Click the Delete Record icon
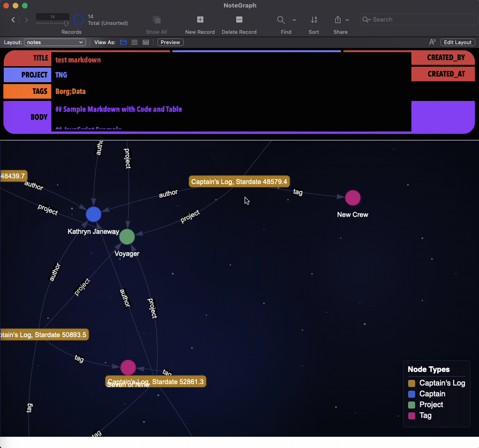The width and height of the screenshot is (479, 448). tap(239, 20)
